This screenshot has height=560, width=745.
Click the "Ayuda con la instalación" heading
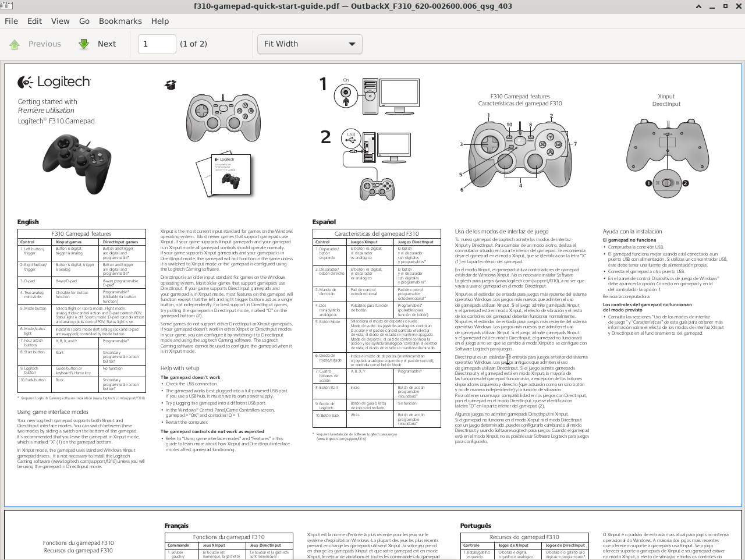(x=632, y=232)
